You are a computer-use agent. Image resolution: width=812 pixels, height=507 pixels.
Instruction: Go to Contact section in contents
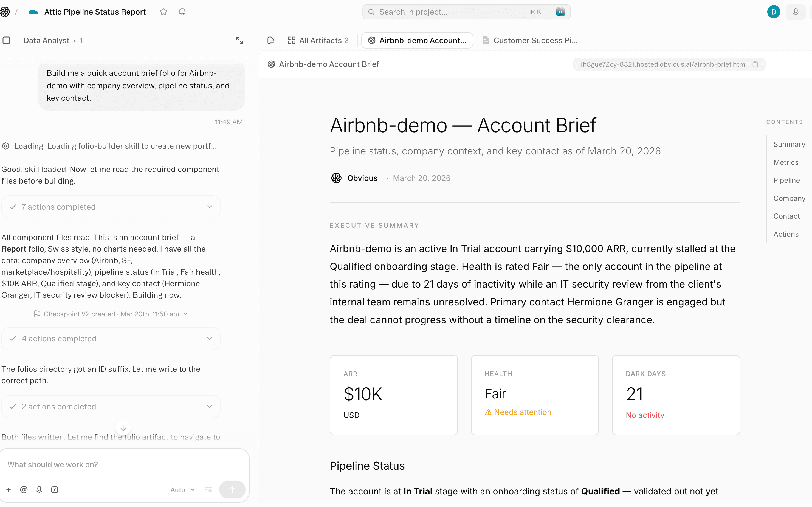[x=786, y=216]
